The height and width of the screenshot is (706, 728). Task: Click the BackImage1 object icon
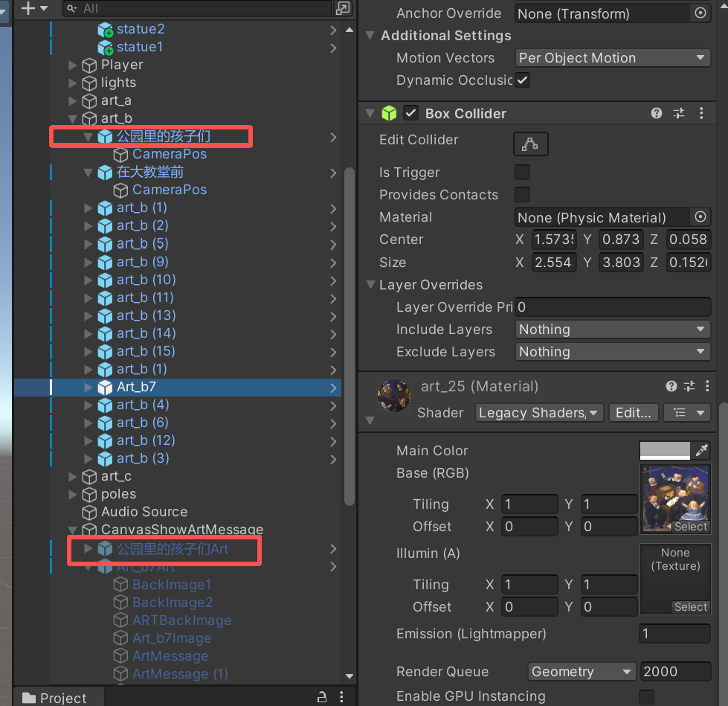pos(120,585)
